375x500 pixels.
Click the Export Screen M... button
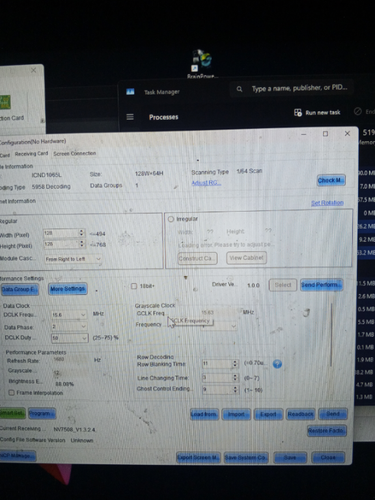pos(198,458)
